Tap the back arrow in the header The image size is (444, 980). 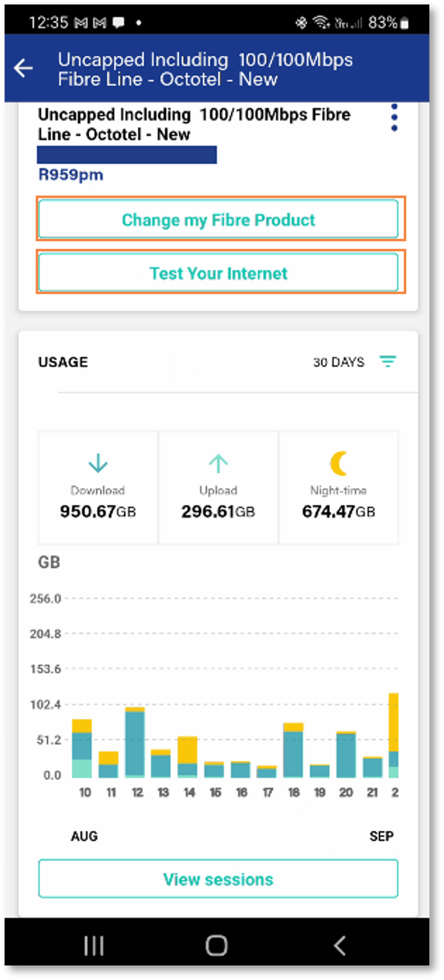(x=23, y=67)
